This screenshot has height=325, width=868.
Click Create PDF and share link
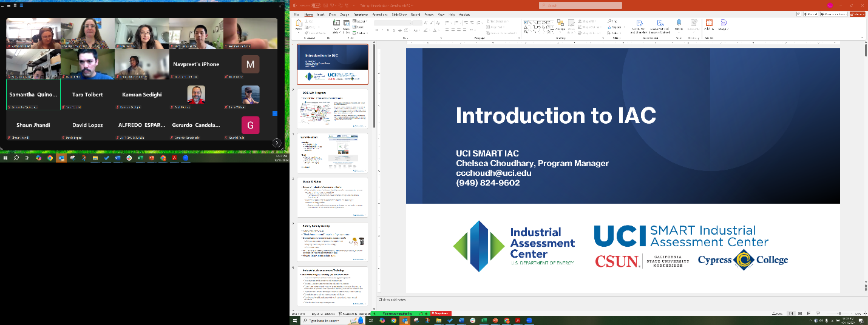(639, 25)
